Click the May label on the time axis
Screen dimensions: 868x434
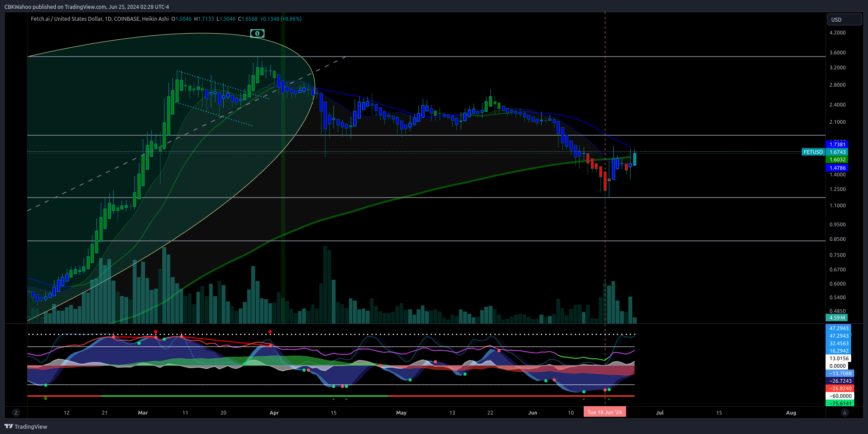tap(401, 413)
